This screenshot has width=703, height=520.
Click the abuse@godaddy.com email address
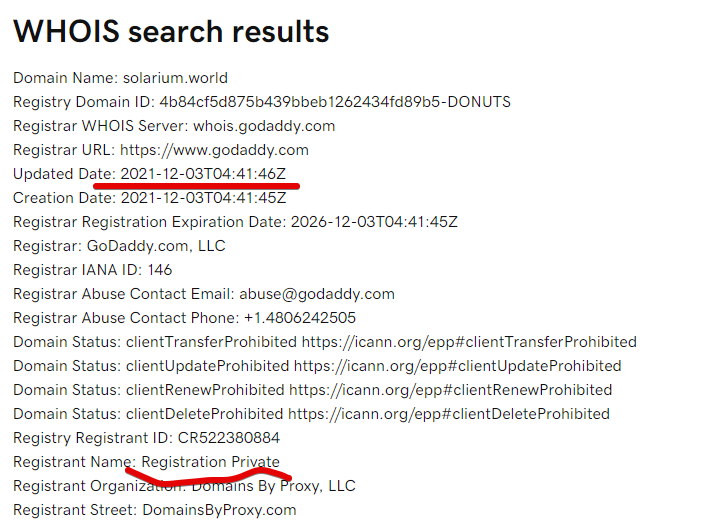[x=317, y=294]
